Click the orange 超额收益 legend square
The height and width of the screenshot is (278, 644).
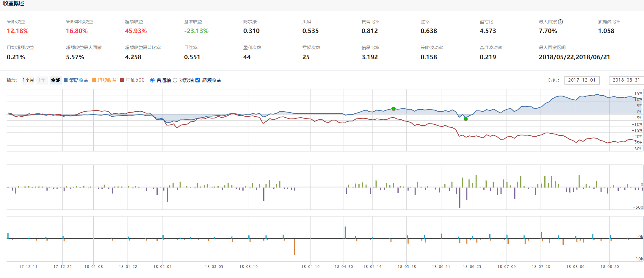[x=94, y=80]
